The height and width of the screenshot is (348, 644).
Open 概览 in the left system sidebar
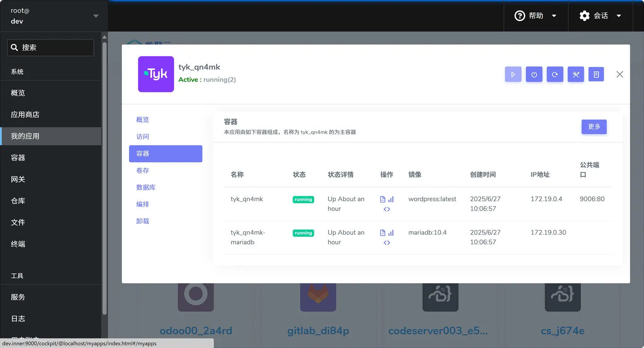point(51,93)
